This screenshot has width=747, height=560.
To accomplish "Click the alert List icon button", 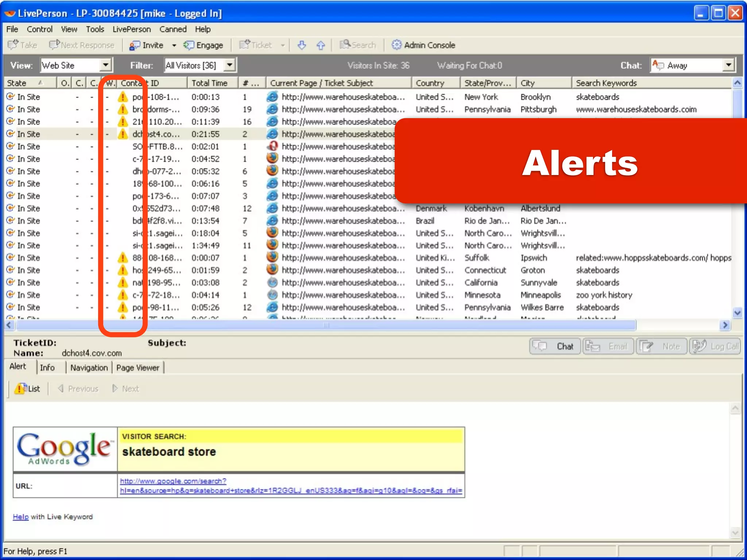I will click(27, 389).
